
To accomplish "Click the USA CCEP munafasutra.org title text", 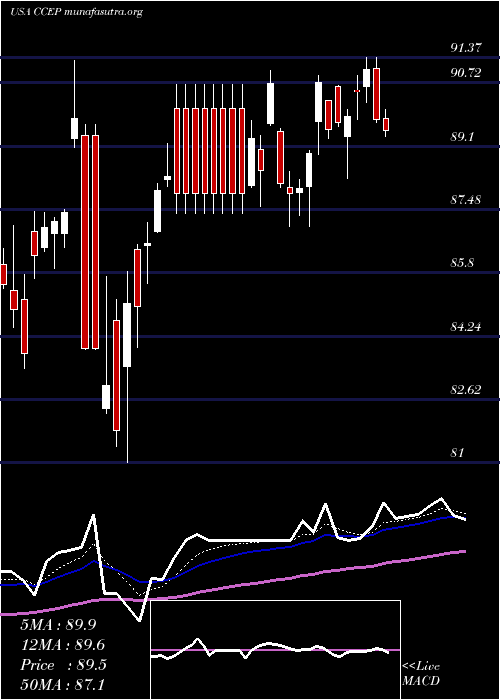I will click(76, 12).
